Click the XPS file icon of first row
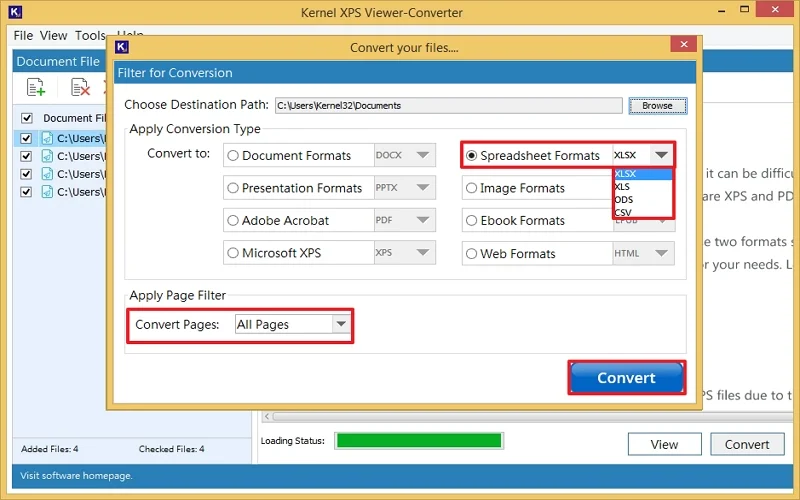Image resolution: width=800 pixels, height=500 pixels. 47,138
